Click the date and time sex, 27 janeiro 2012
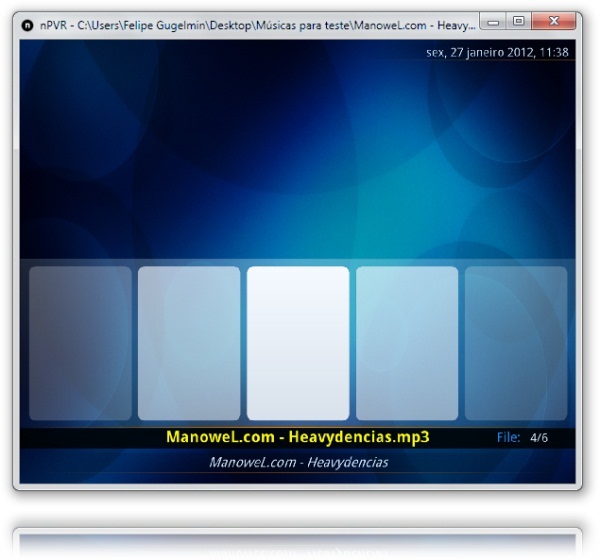Image resolution: width=600 pixels, height=560 pixels. [497, 52]
